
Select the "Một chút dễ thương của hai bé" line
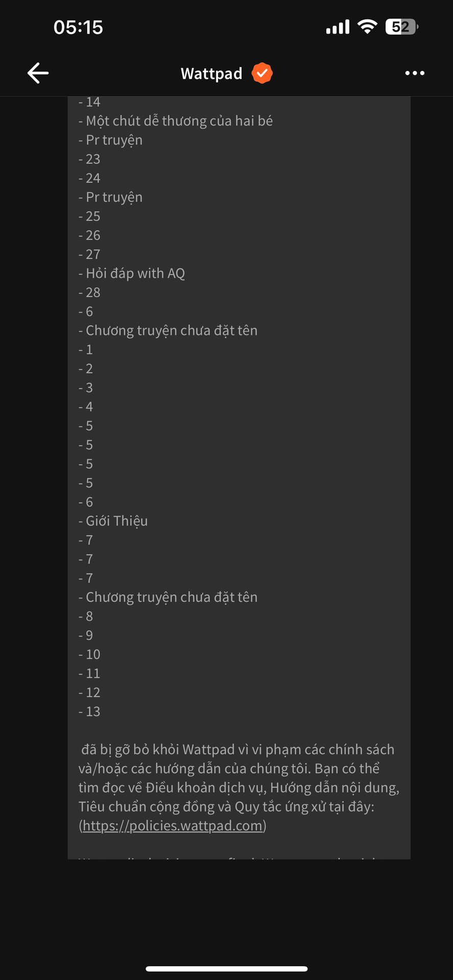176,121
